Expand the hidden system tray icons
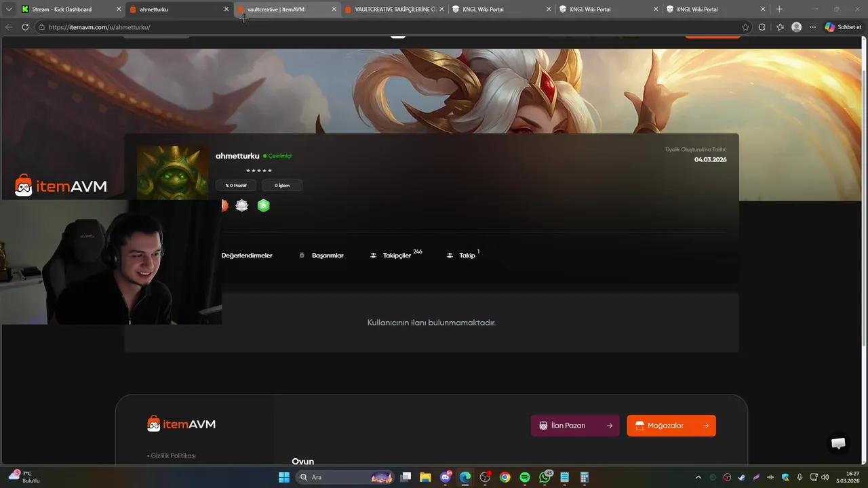 point(698,477)
